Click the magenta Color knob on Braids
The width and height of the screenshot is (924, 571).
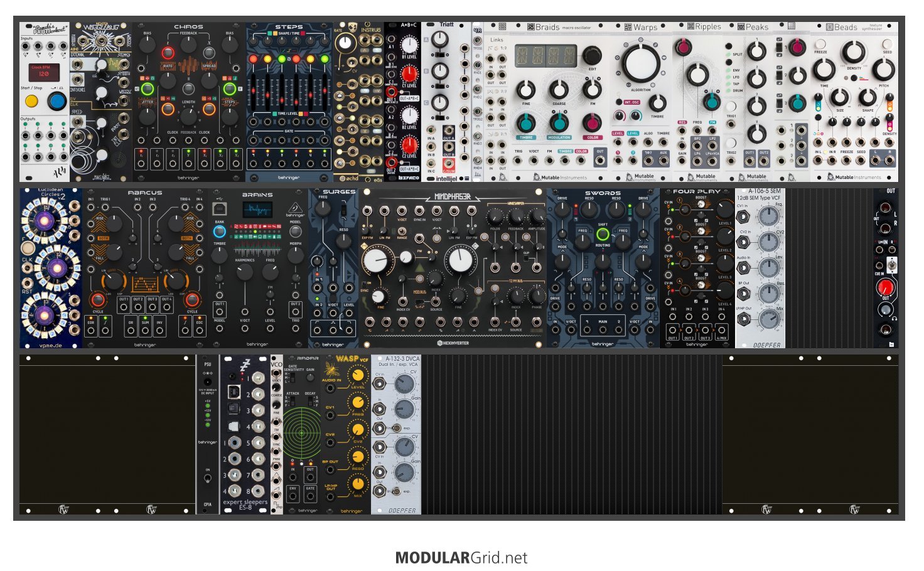[592, 123]
